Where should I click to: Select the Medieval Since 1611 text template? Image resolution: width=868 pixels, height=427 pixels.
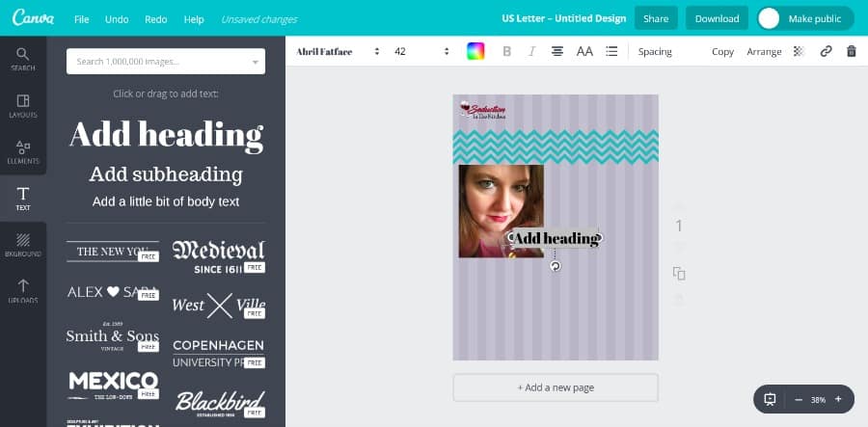click(218, 256)
